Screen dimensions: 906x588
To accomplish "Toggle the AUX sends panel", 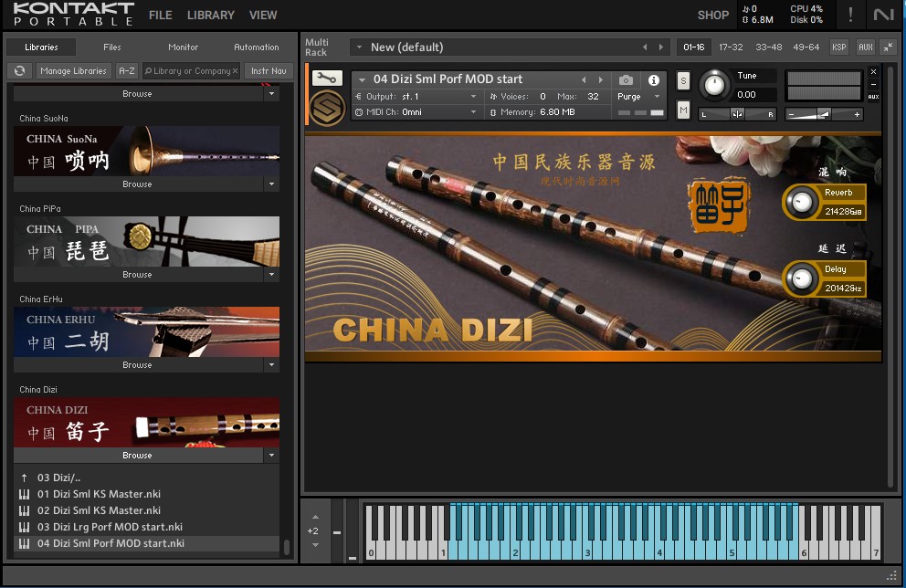I will 866,47.
